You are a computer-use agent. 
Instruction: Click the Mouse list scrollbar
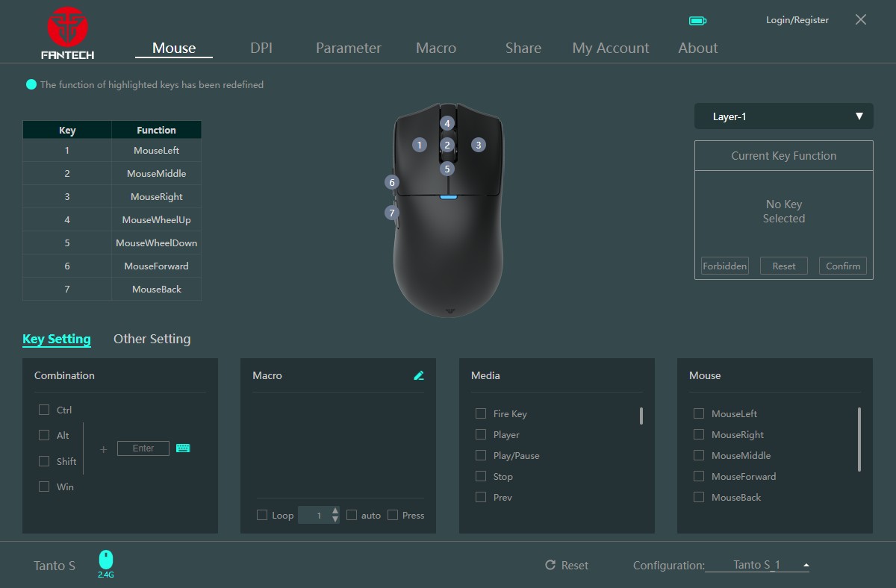[x=859, y=440]
